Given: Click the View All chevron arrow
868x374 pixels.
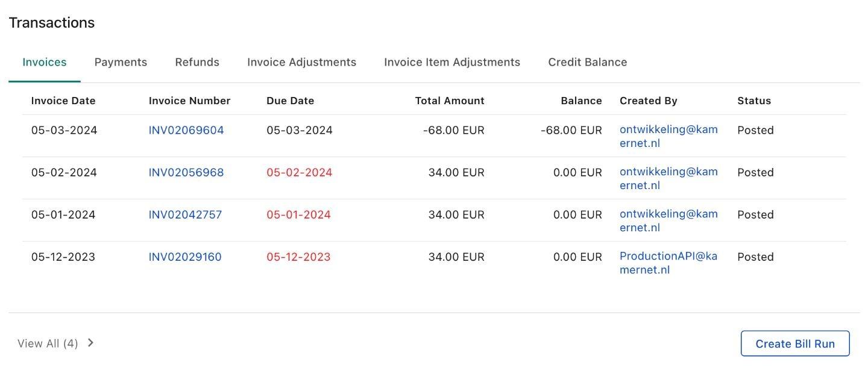Looking at the screenshot, I should [x=90, y=343].
